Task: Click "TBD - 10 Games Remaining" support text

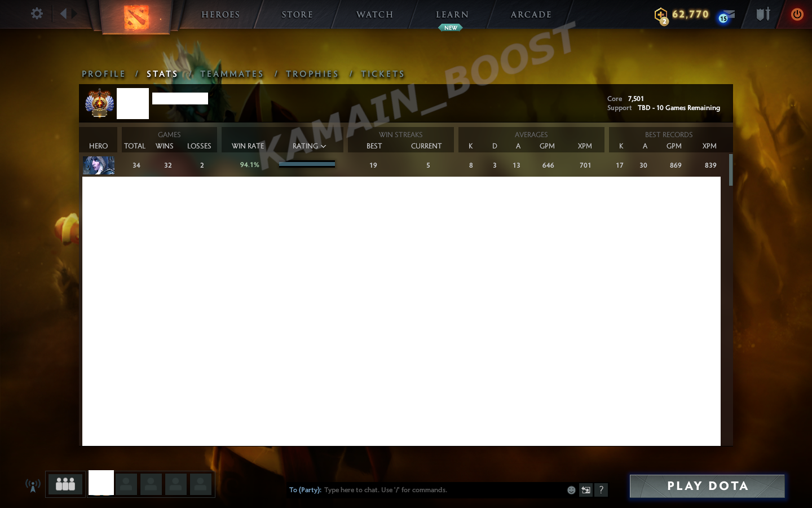Action: (679, 108)
